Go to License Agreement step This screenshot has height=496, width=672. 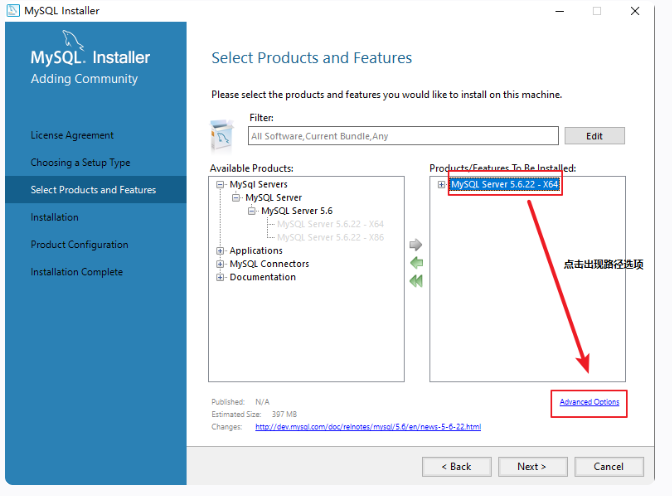(x=72, y=135)
